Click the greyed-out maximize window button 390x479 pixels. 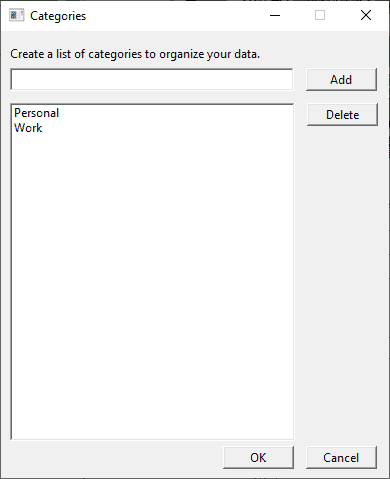[x=320, y=15]
